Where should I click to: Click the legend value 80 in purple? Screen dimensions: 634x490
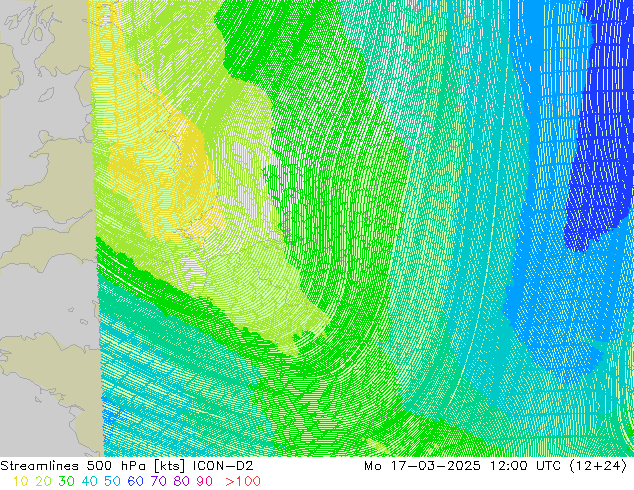point(182,481)
